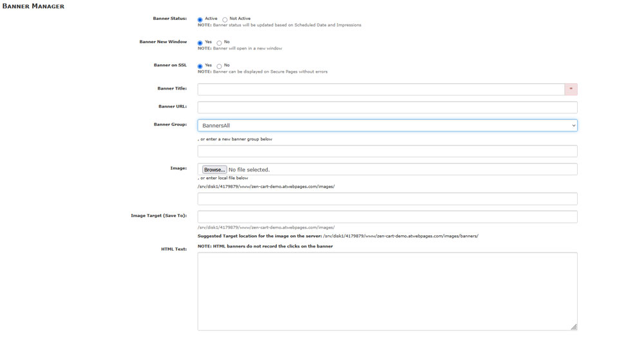
Task: Focus the new banner group input
Action: [387, 151]
